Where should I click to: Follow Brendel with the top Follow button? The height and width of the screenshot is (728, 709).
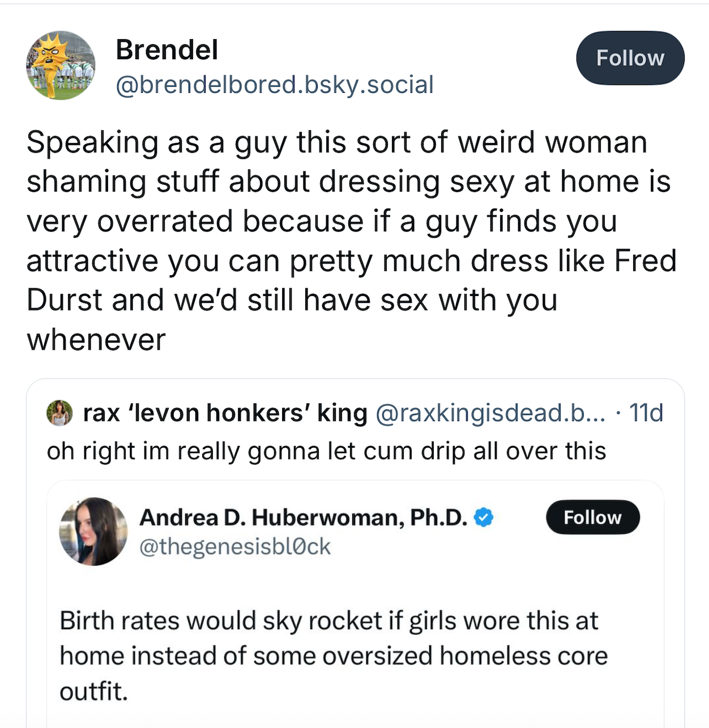click(x=630, y=58)
